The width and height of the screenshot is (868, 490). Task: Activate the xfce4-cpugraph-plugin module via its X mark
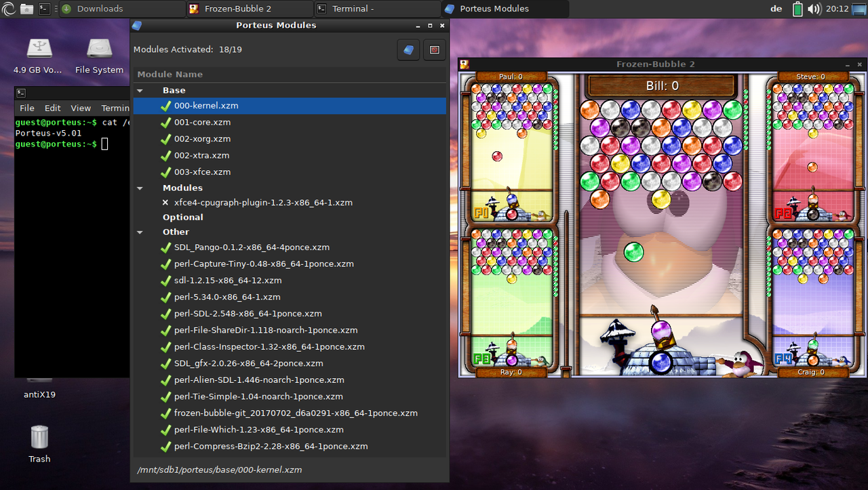pyautogui.click(x=165, y=203)
